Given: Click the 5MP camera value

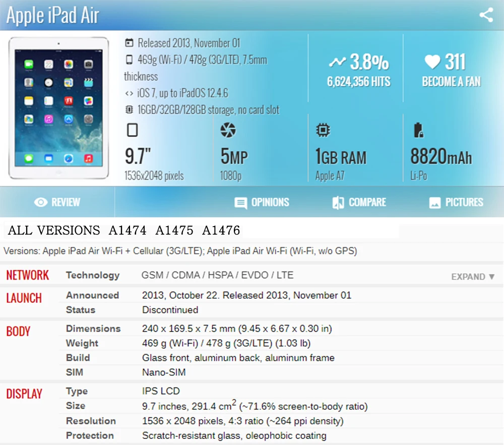Looking at the screenshot, I should [x=234, y=156].
